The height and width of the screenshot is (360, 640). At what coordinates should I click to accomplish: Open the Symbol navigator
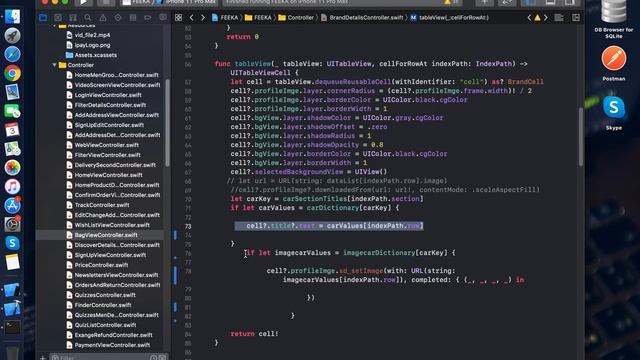(73, 18)
